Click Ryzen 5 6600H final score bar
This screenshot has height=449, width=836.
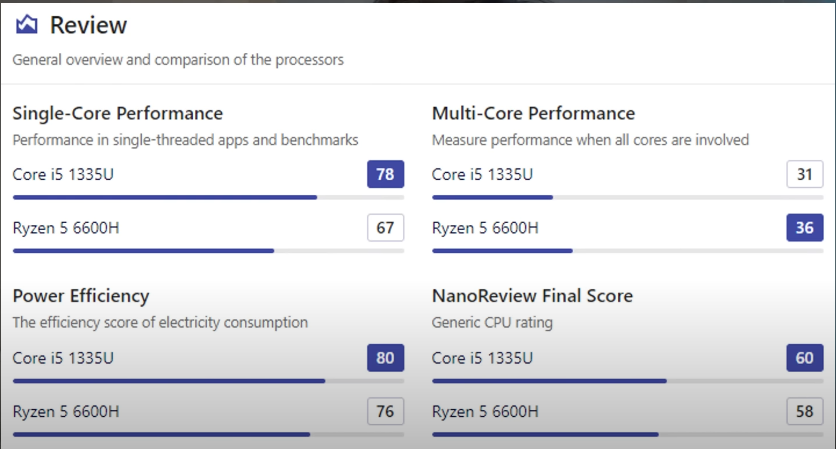[628, 435]
